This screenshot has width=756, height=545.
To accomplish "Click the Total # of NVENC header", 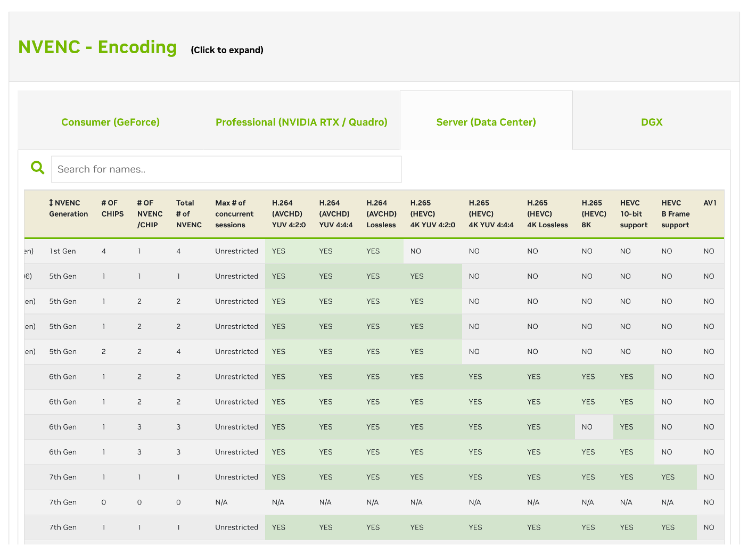I will [x=188, y=214].
